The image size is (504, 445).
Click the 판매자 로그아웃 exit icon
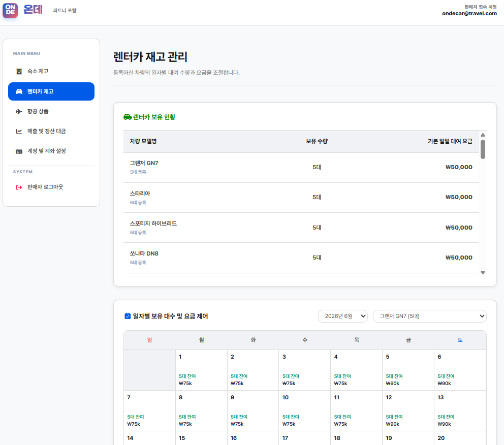[x=19, y=187]
